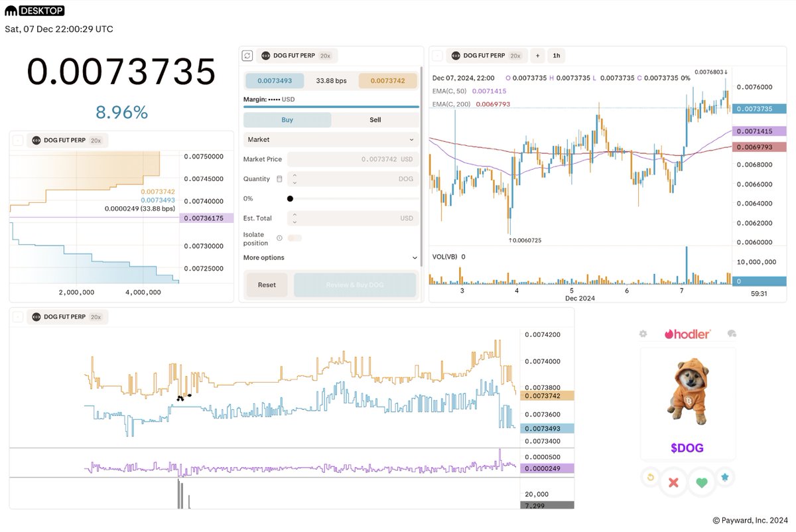Viewport: 796px width, 532px height.
Task: Expand the More options section
Action: [331, 257]
